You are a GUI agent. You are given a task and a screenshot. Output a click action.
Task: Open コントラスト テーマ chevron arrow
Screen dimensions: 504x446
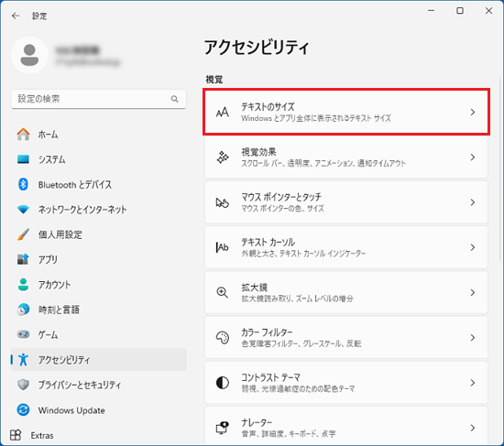click(x=473, y=383)
